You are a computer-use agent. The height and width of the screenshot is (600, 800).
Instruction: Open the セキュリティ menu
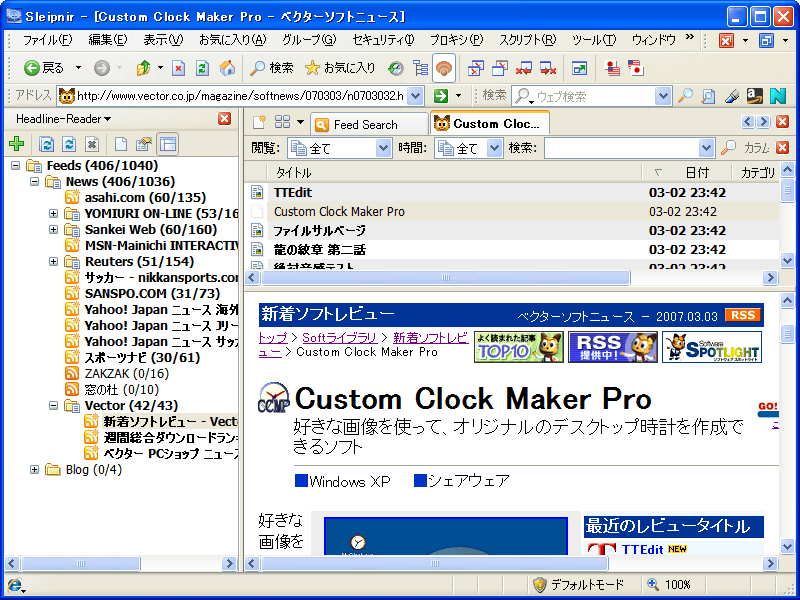point(383,40)
